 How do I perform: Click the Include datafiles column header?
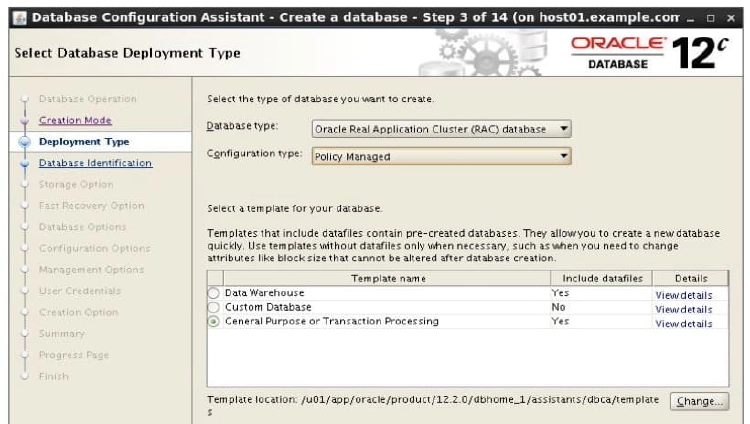coord(602,279)
